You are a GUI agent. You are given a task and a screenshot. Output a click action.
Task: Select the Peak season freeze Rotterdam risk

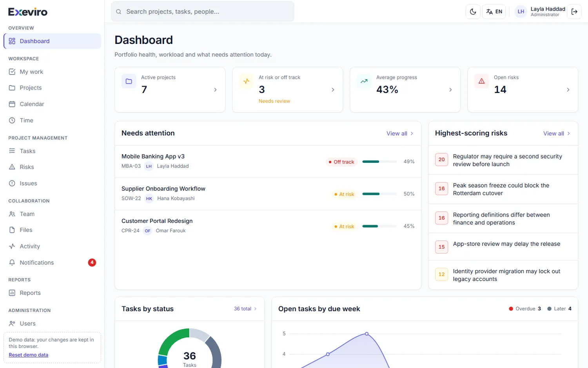[503, 189]
